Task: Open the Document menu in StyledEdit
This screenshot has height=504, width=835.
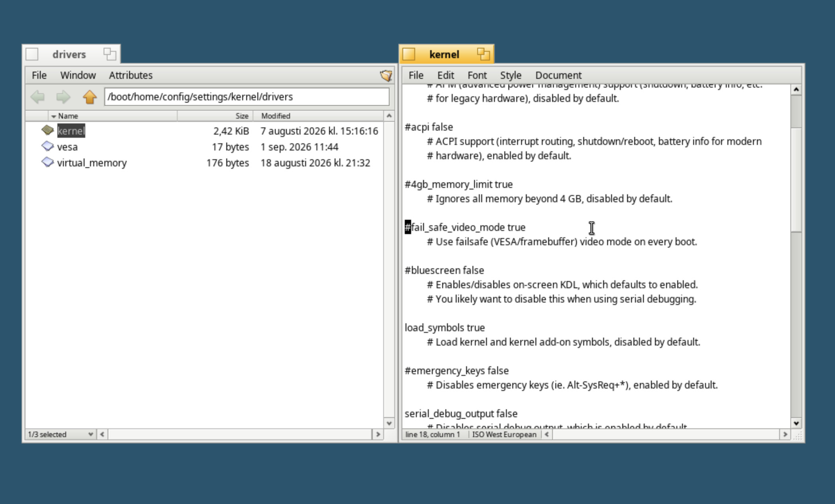Action: pyautogui.click(x=558, y=75)
